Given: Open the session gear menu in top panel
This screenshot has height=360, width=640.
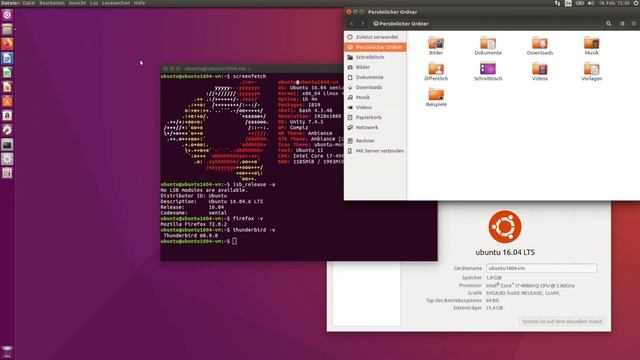Looking at the screenshot, I should pos(636,3).
